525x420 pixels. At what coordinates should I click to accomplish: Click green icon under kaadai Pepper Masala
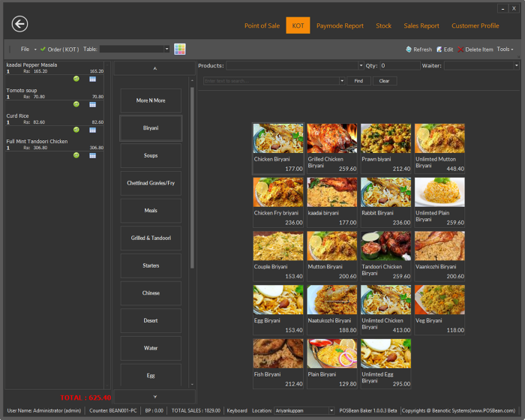tap(76, 79)
